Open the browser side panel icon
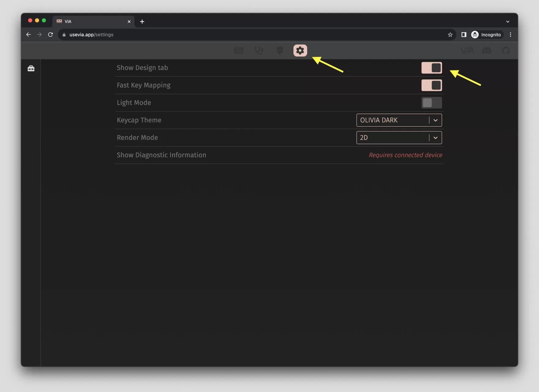This screenshot has width=539, height=392. [x=464, y=35]
